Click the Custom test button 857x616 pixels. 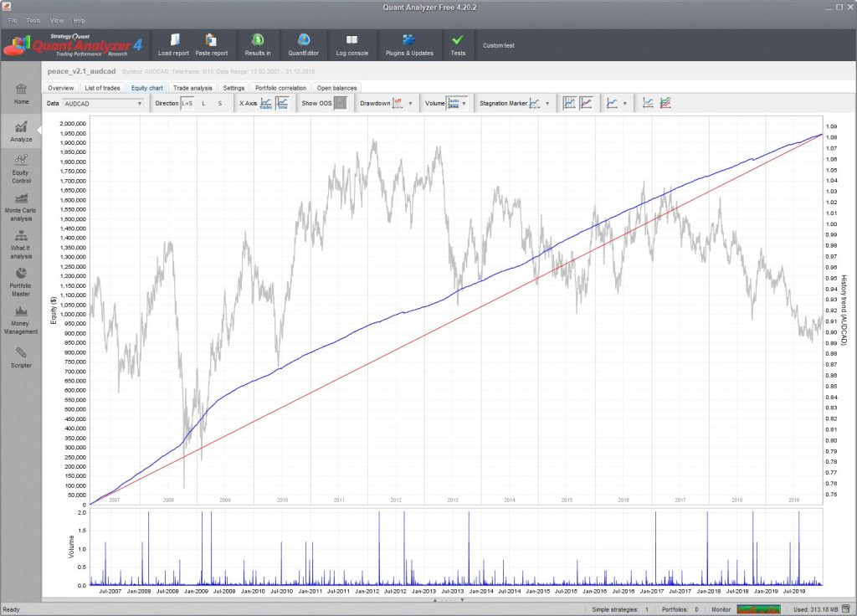pyautogui.click(x=498, y=45)
